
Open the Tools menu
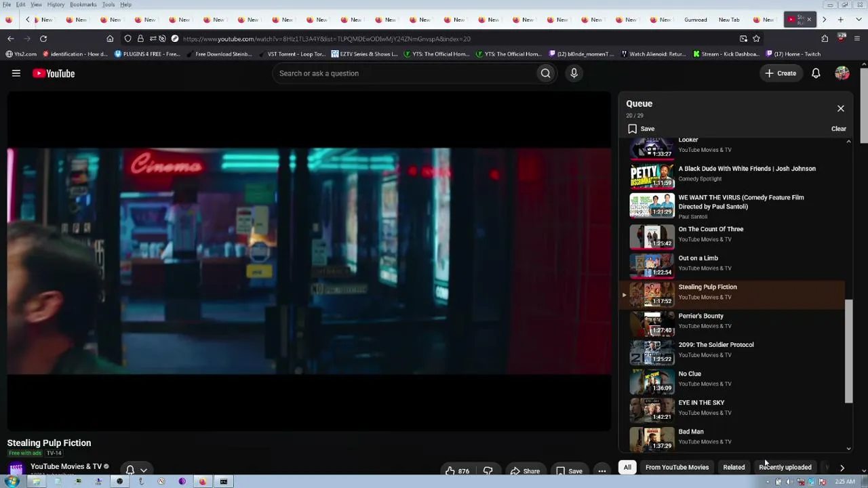(108, 5)
